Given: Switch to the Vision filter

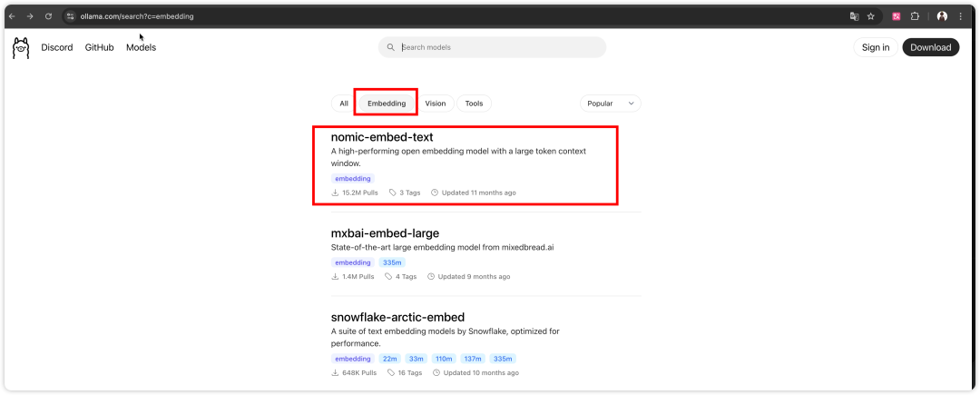Looking at the screenshot, I should point(435,104).
